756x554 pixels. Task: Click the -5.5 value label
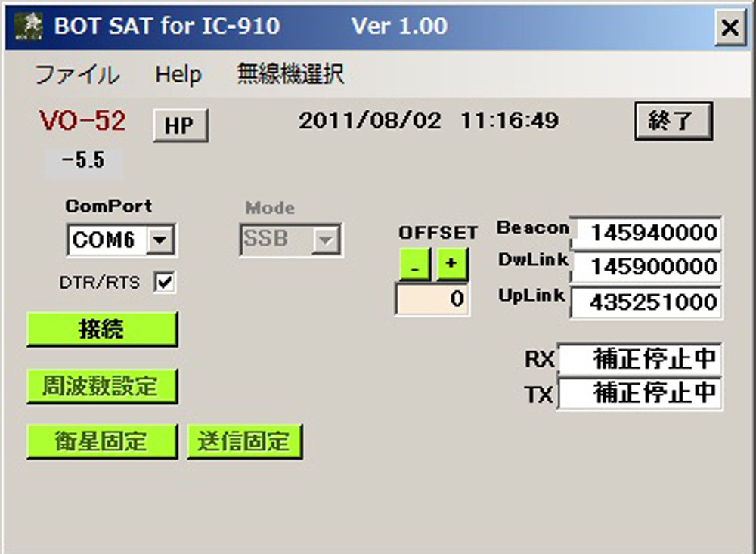pyautogui.click(x=83, y=160)
